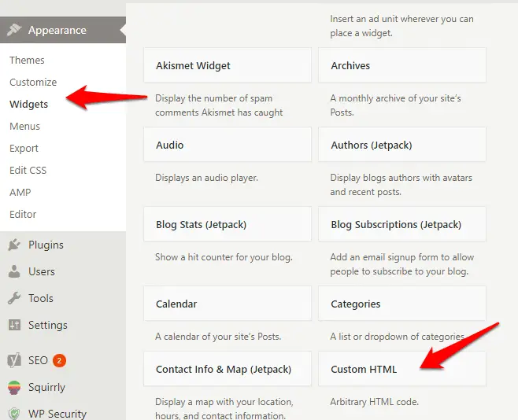Expand the Audio widget box

pyautogui.click(x=228, y=145)
